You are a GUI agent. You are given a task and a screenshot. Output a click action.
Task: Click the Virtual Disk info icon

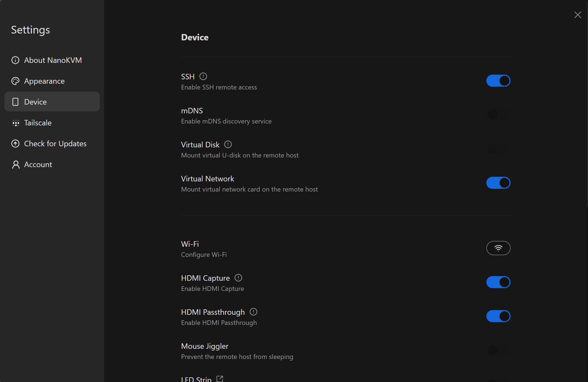click(228, 144)
